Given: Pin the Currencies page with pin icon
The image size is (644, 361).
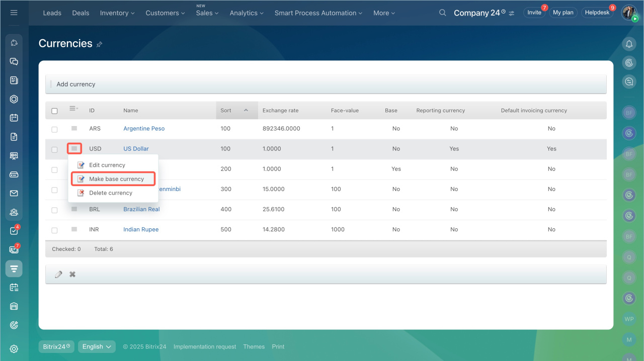Looking at the screenshot, I should 99,44.
